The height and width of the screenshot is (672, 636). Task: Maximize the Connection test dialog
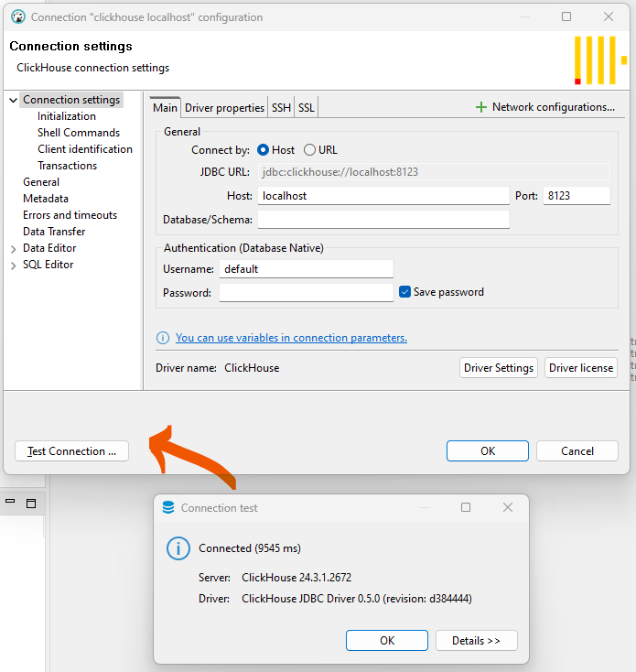tap(466, 507)
